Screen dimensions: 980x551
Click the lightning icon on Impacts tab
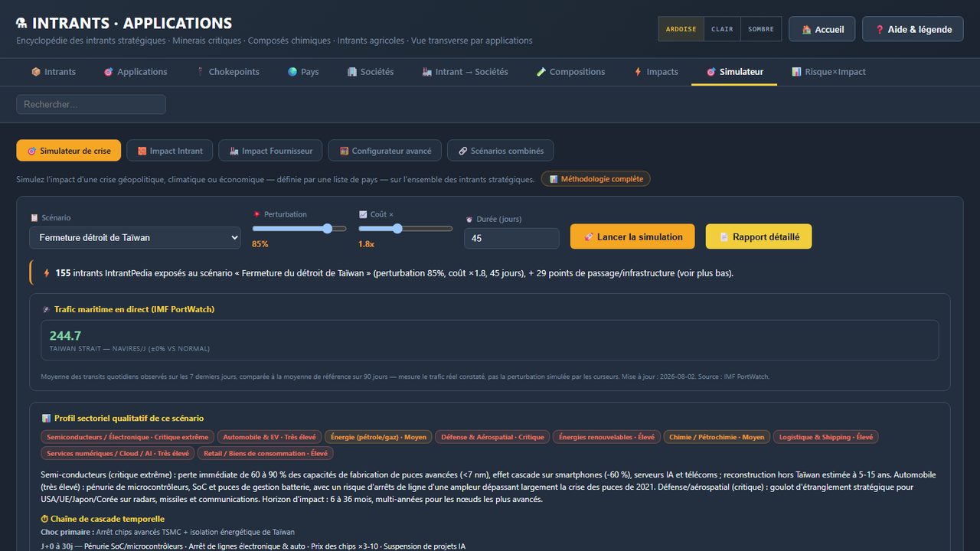point(638,72)
